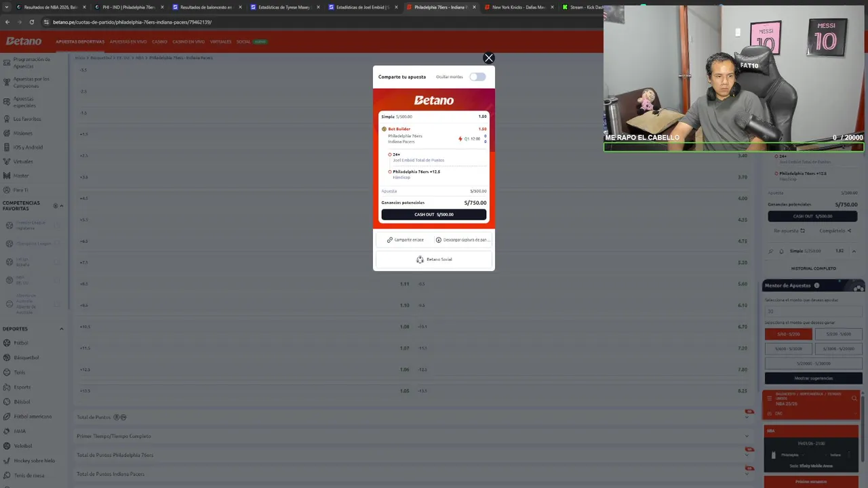Open iOS y Android sidebar item

pos(28,147)
